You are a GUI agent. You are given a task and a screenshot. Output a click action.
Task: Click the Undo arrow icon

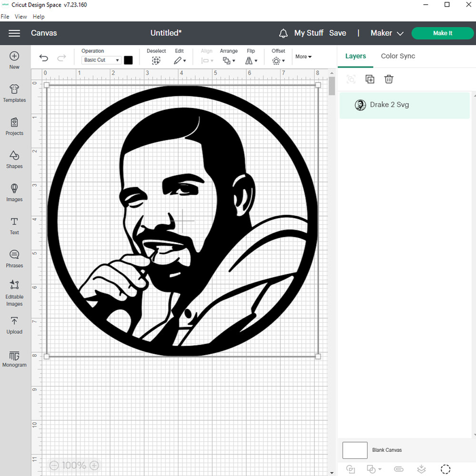44,58
